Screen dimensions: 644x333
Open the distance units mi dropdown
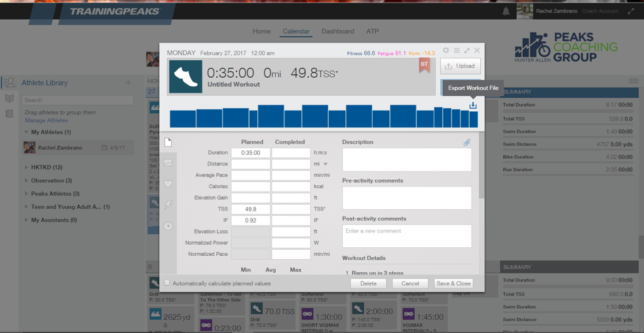[326, 164]
